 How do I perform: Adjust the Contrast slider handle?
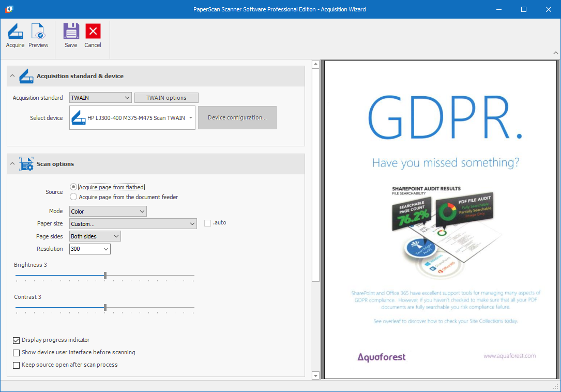click(105, 307)
